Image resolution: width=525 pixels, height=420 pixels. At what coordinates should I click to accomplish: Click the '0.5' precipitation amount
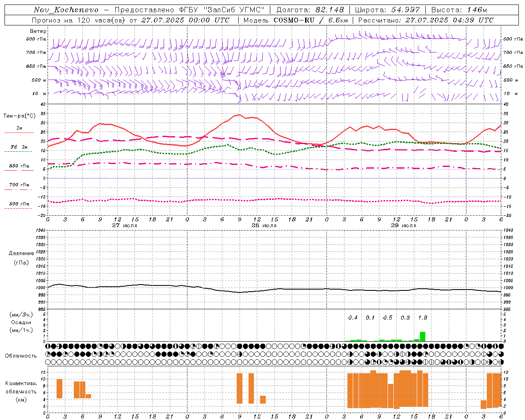[388, 318]
